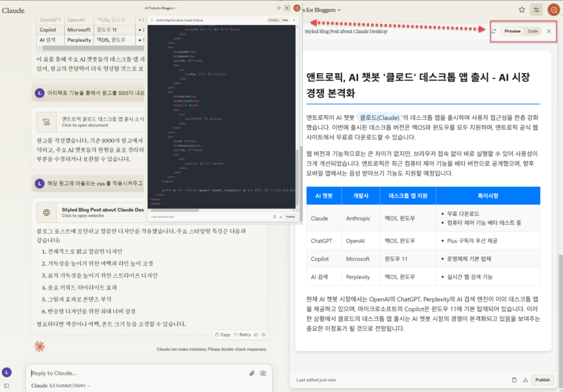Close the large artifact preview panel
The height and width of the screenshot is (392, 563).
549,31
